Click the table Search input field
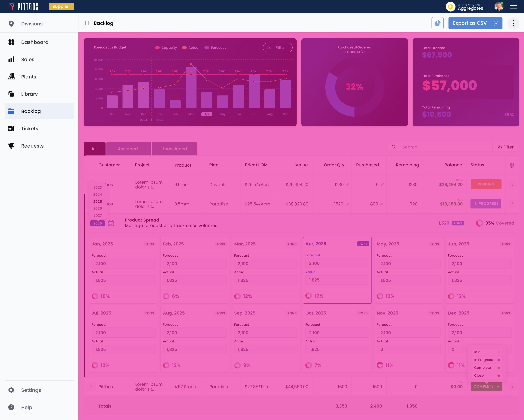 click(x=445, y=147)
